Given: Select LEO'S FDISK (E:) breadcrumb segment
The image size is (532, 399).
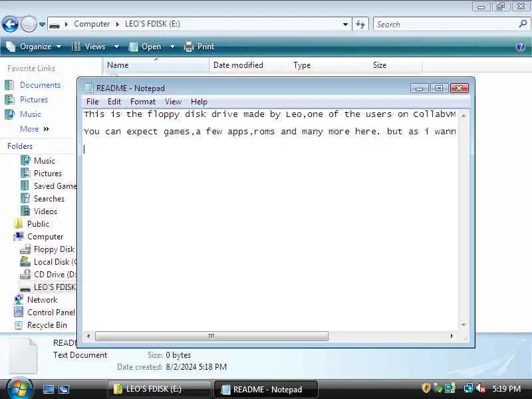Looking at the screenshot, I should [x=152, y=24].
